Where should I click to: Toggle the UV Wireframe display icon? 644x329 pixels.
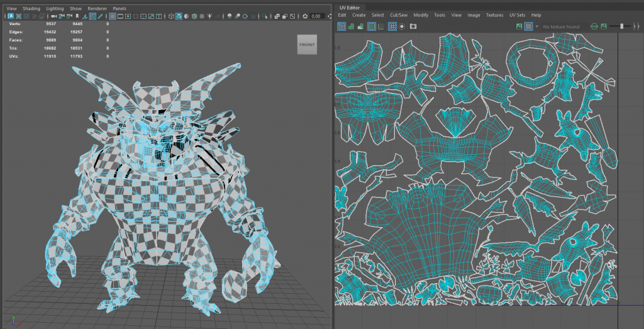point(341,26)
